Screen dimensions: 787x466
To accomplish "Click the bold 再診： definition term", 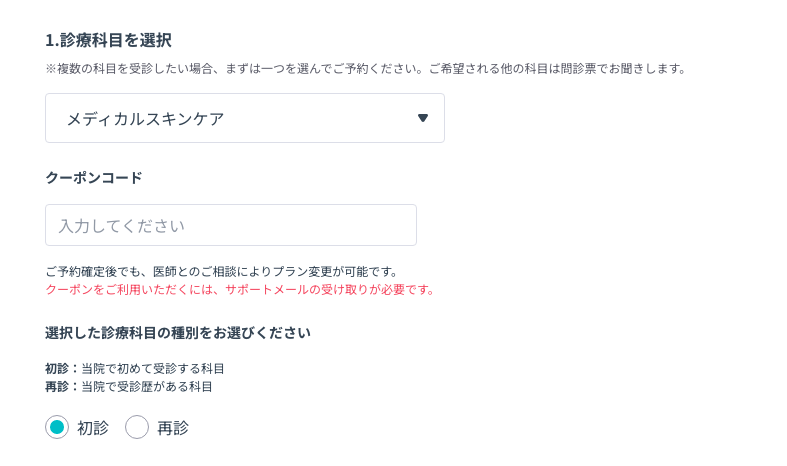I will click(x=62, y=386).
